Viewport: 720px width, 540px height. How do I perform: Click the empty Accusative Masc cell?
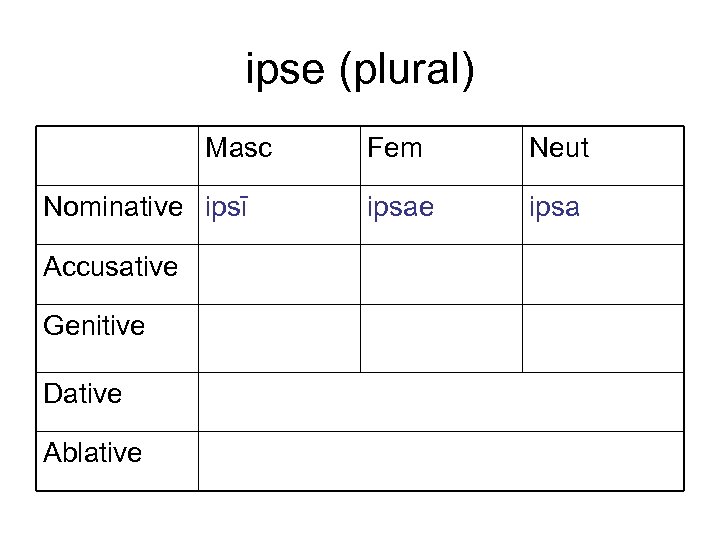[279, 274]
